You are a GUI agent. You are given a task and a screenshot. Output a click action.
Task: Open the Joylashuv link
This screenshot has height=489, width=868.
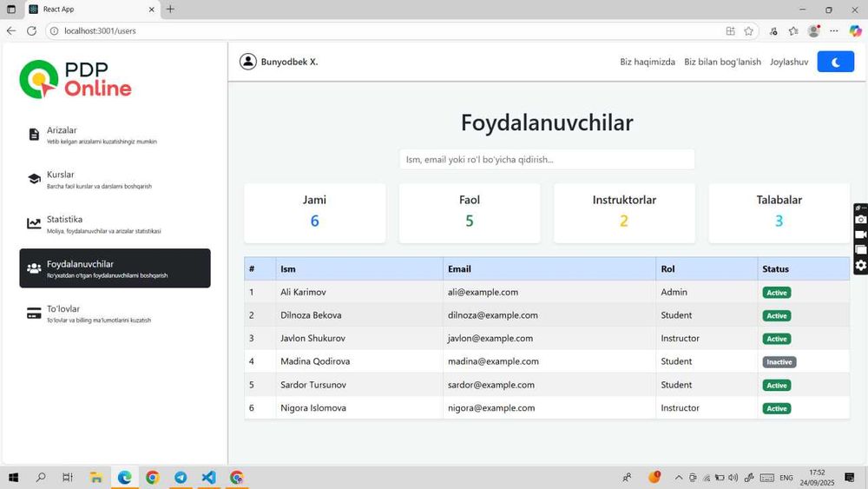tap(789, 62)
